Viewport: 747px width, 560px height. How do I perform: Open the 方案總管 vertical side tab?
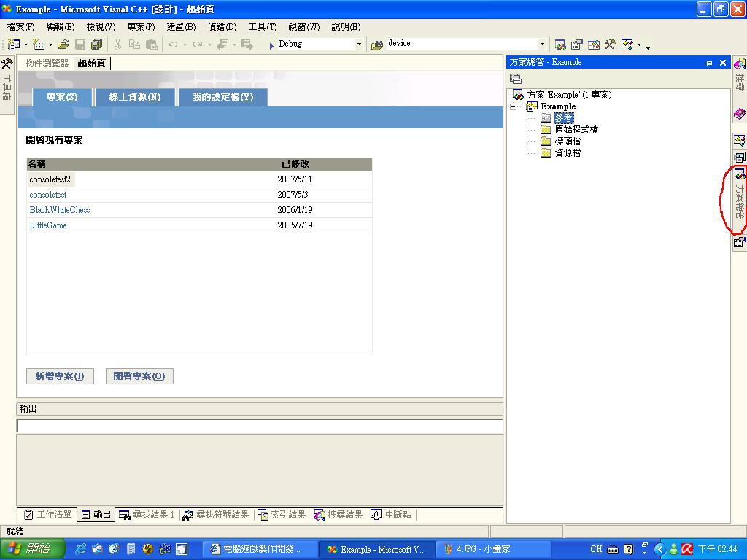coord(740,200)
